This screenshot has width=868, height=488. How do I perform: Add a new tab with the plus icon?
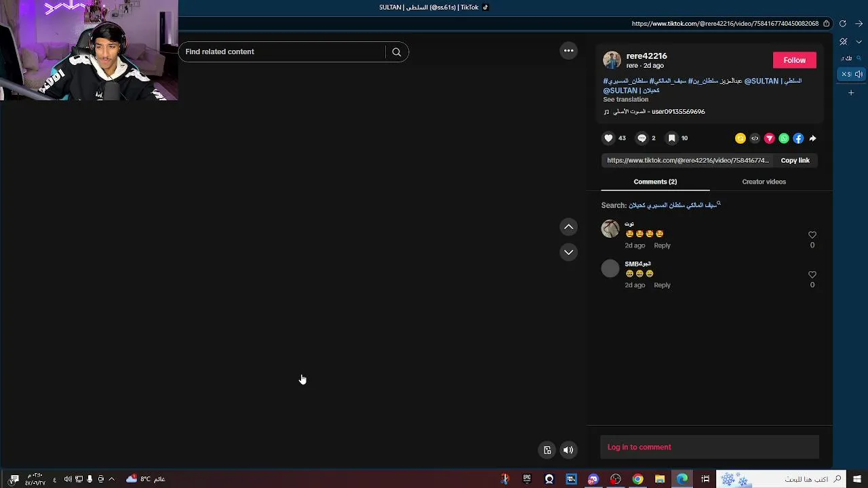click(851, 93)
